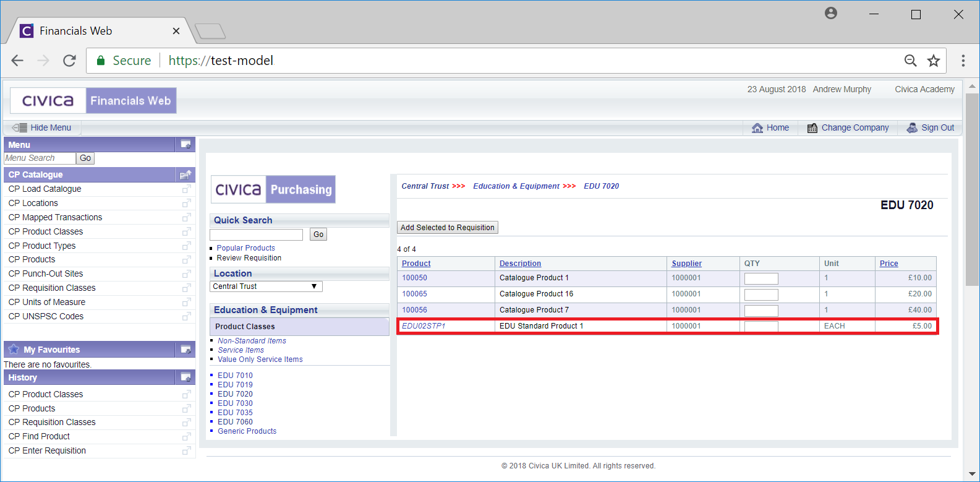Viewport: 980px width, 482px height.
Task: Click QTY field for Catalogue Product 16
Action: coord(761,295)
